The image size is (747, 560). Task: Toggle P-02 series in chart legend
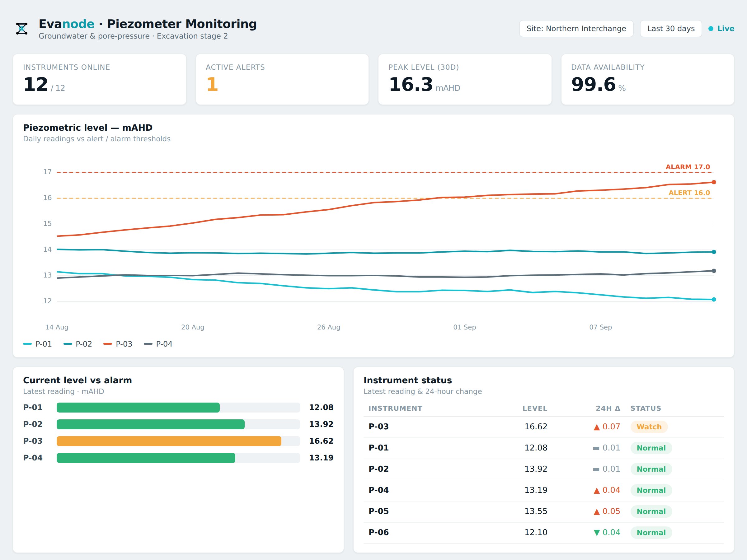click(78, 344)
